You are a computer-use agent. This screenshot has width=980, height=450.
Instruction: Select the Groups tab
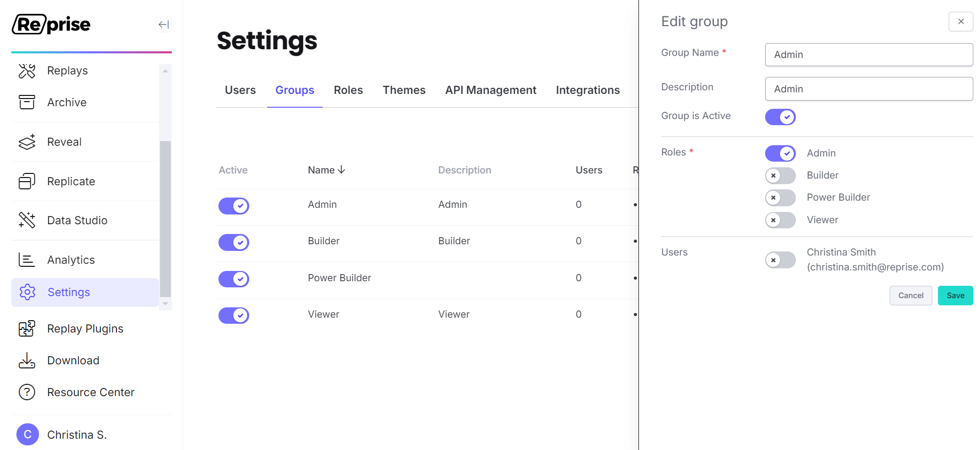(x=295, y=90)
